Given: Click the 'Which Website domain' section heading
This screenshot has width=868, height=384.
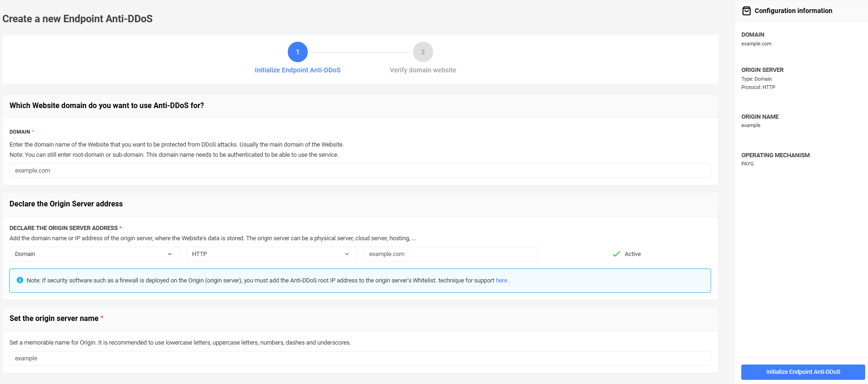Looking at the screenshot, I should click(107, 106).
